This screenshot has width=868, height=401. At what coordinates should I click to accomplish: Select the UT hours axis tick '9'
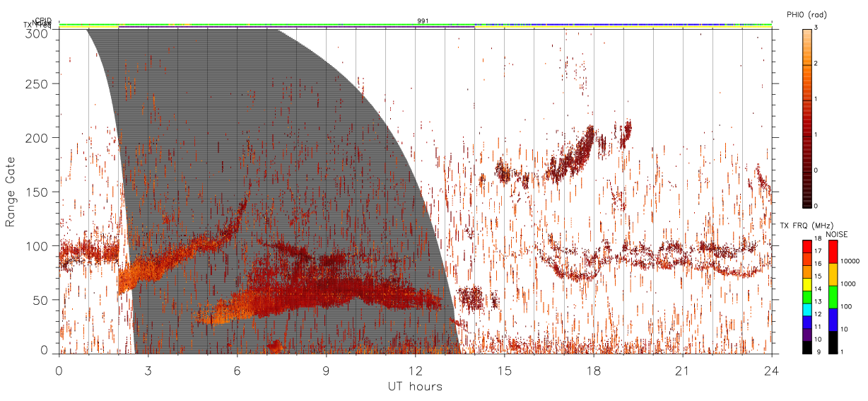(327, 370)
